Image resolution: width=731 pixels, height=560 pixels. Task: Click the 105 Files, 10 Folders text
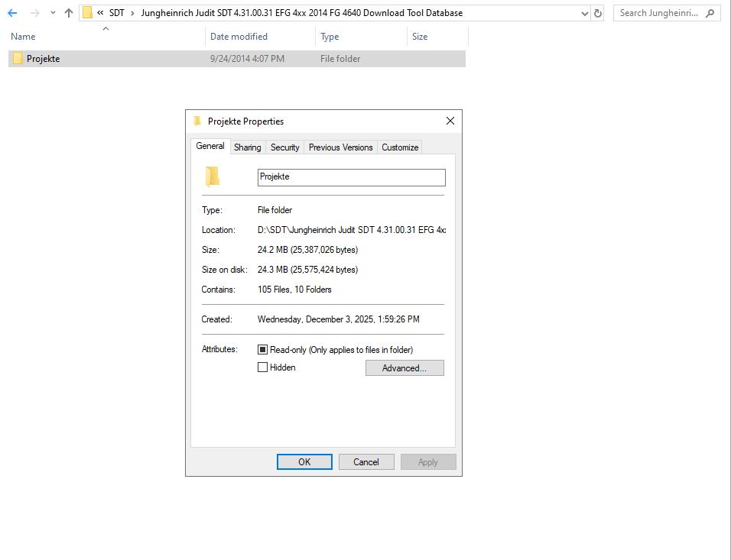point(294,290)
